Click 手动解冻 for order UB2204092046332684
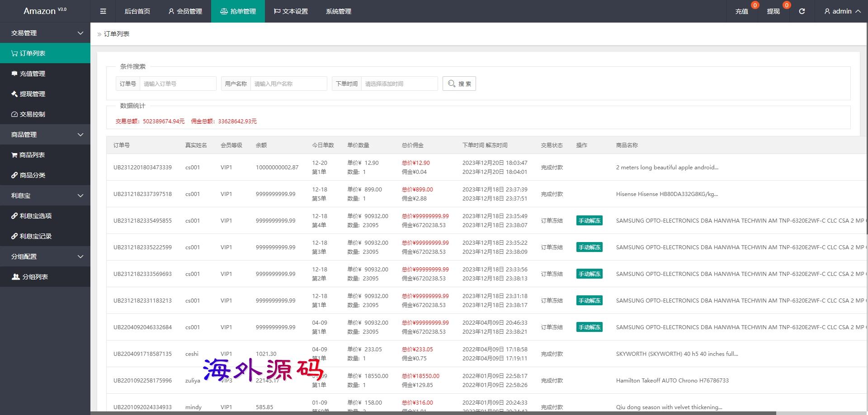This screenshot has width=868, height=415. pyautogui.click(x=590, y=327)
